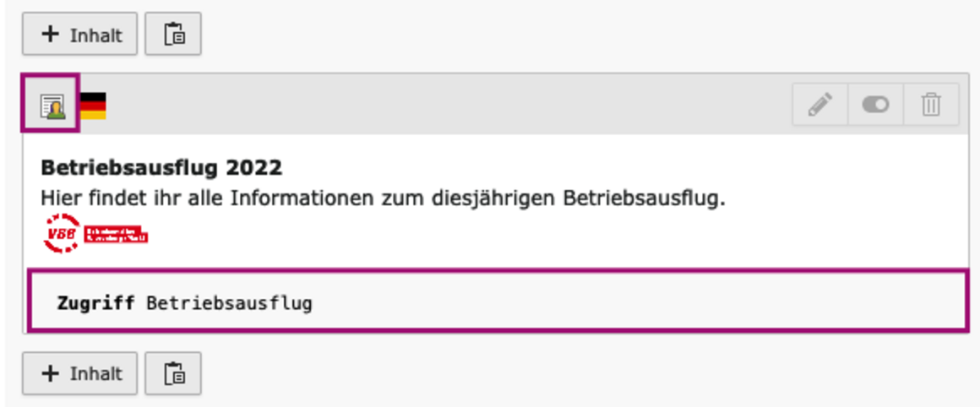The image size is (980, 407).
Task: Add new Inhalt below the element
Action: [80, 373]
